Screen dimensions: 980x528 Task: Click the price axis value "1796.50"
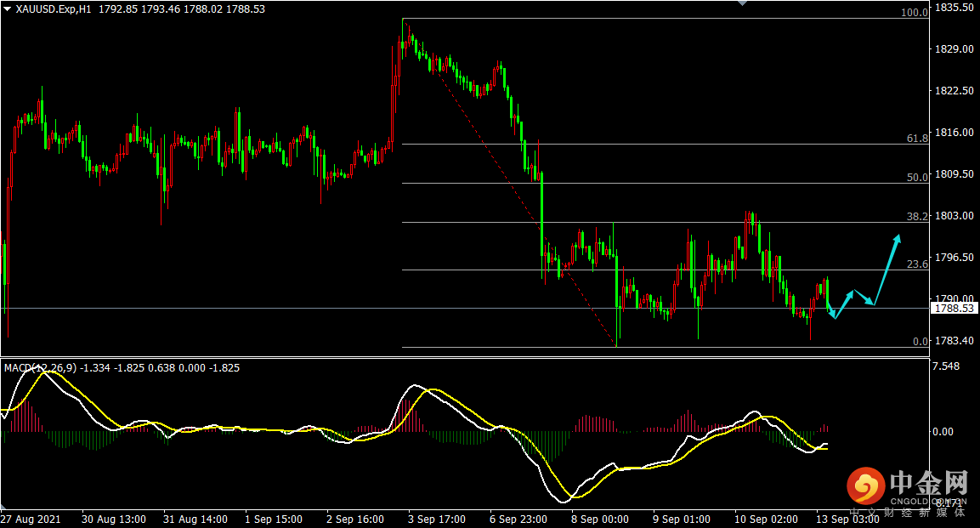click(x=954, y=258)
